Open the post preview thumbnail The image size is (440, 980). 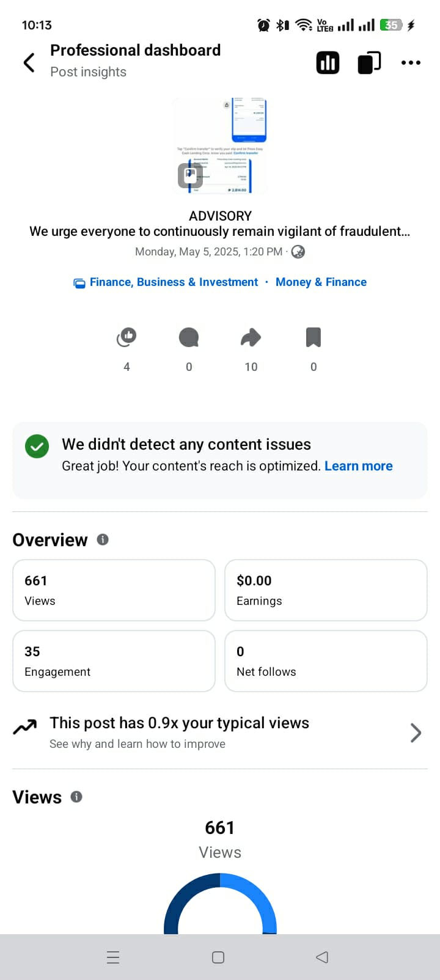[220, 145]
